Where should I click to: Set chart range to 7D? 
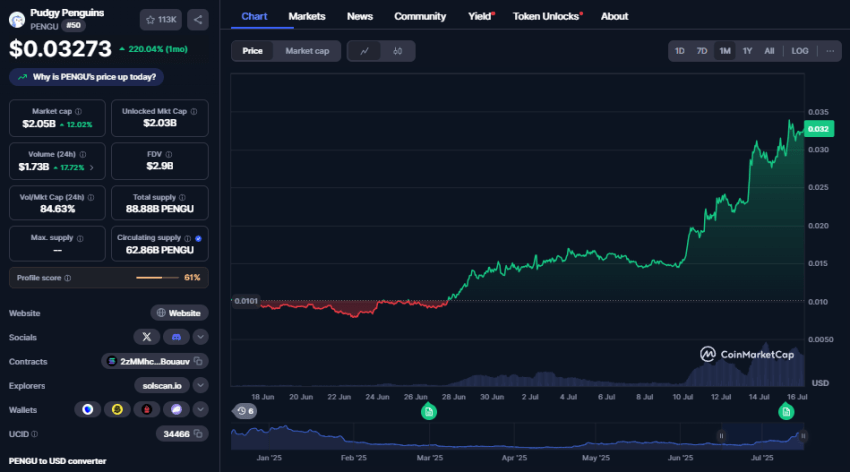702,51
